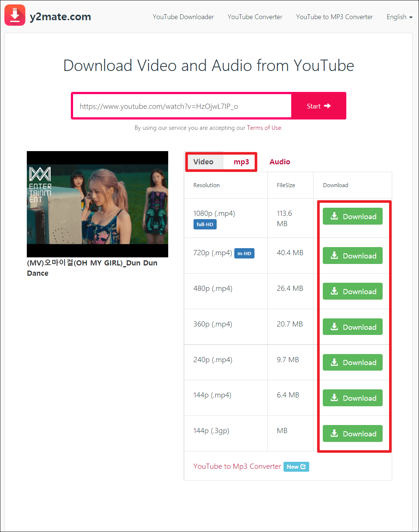Select the 240p (.mp4) resolution text
The width and height of the screenshot is (419, 532).
click(x=213, y=360)
